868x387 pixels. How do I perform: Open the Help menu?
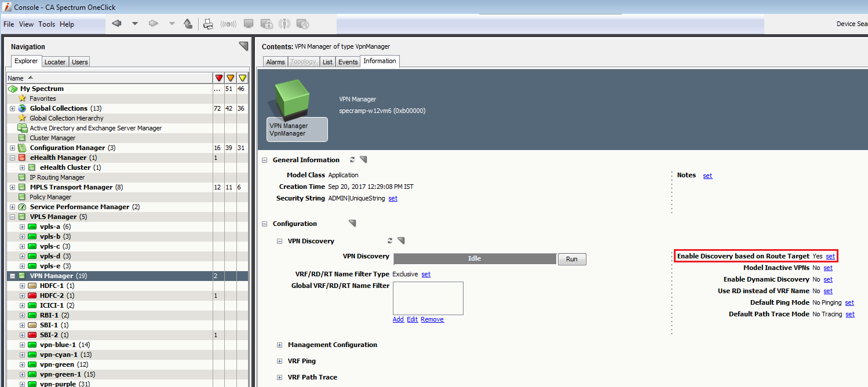67,24
